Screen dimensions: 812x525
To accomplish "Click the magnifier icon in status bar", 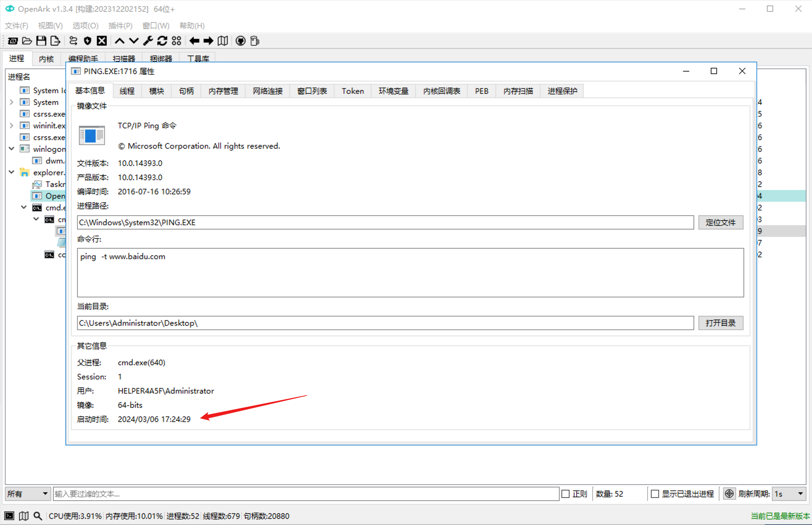I will pyautogui.click(x=38, y=516).
